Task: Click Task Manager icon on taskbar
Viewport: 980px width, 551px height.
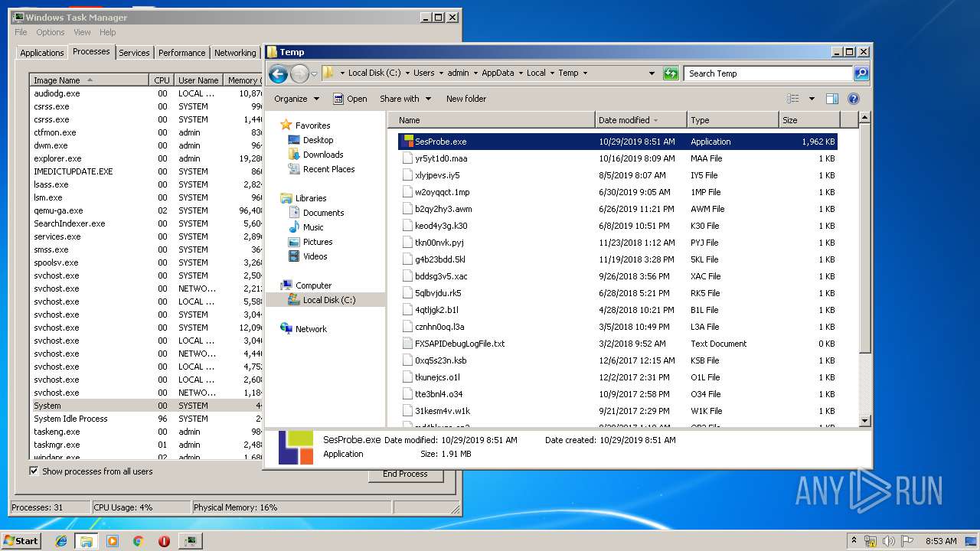Action: 190,541
